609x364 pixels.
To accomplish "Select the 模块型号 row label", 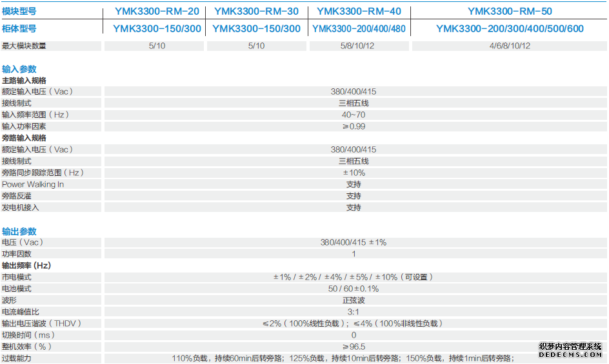I will [x=19, y=11].
